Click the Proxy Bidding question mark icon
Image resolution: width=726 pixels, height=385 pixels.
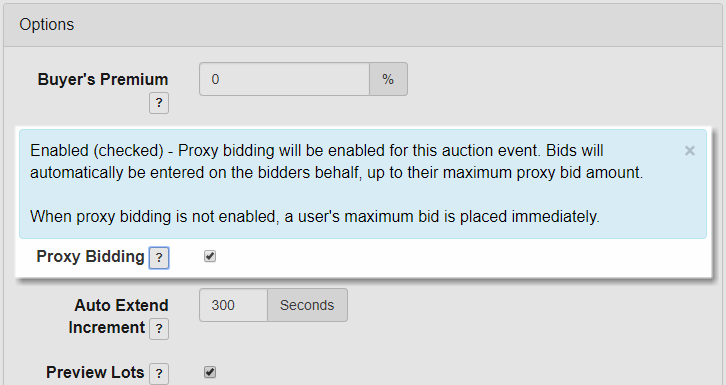click(159, 258)
